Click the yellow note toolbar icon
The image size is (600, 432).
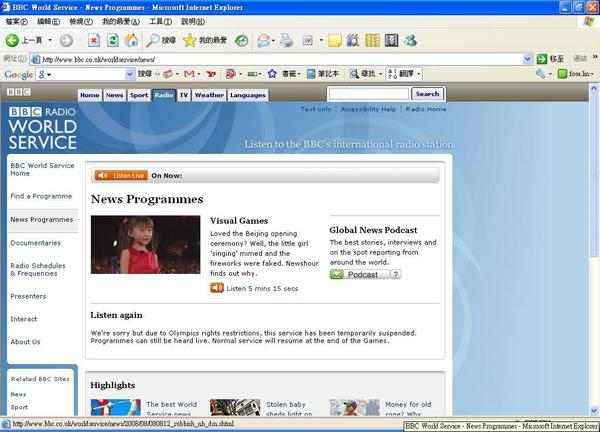[x=334, y=40]
